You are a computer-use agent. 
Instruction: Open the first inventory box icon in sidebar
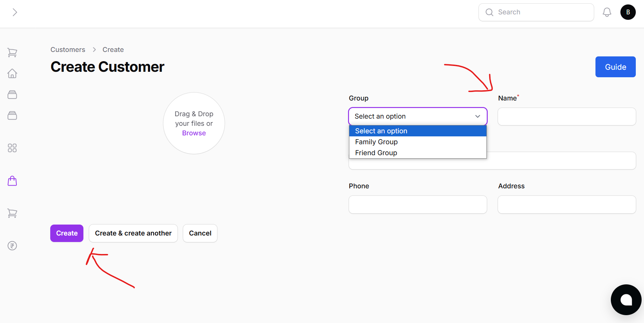(x=12, y=95)
